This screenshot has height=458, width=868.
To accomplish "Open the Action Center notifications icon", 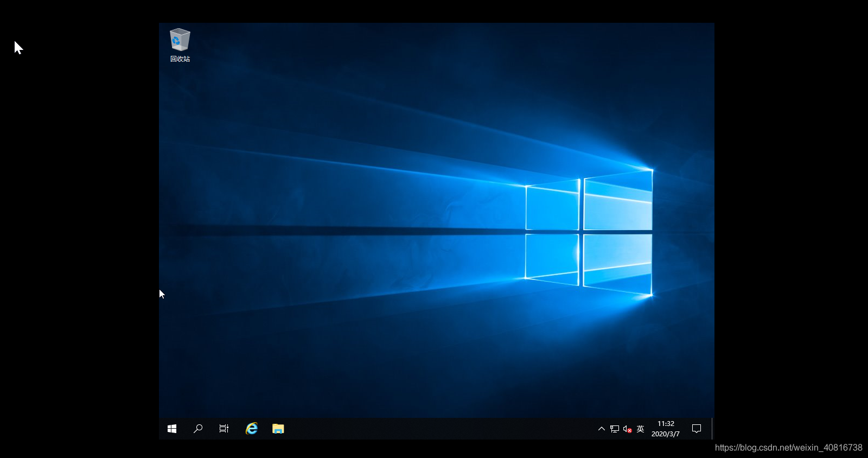I will pyautogui.click(x=697, y=429).
